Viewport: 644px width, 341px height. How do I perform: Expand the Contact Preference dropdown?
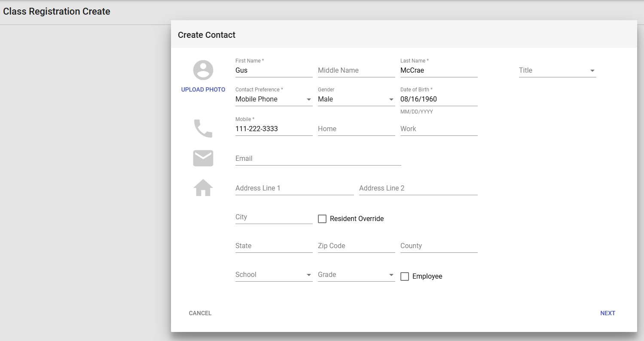(274, 99)
